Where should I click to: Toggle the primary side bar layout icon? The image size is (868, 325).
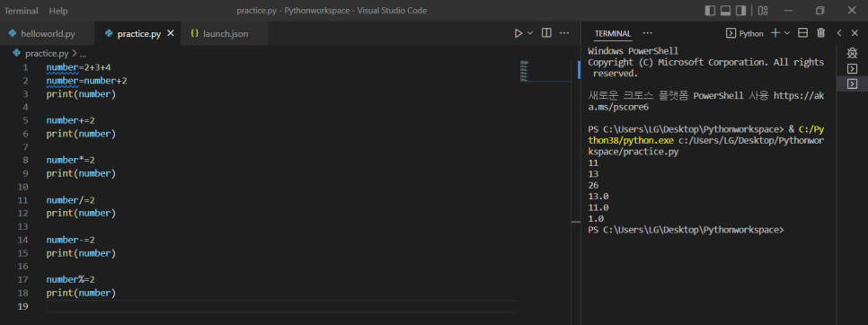click(x=710, y=11)
